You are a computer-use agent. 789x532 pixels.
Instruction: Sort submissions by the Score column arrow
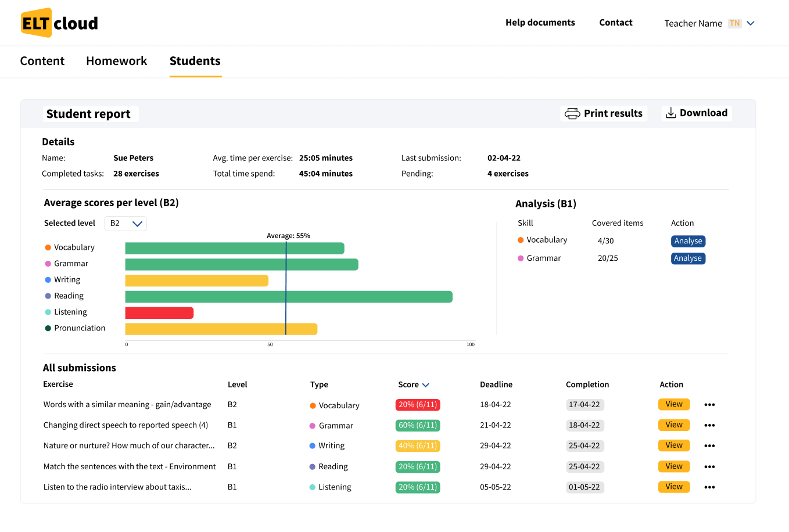pos(426,385)
